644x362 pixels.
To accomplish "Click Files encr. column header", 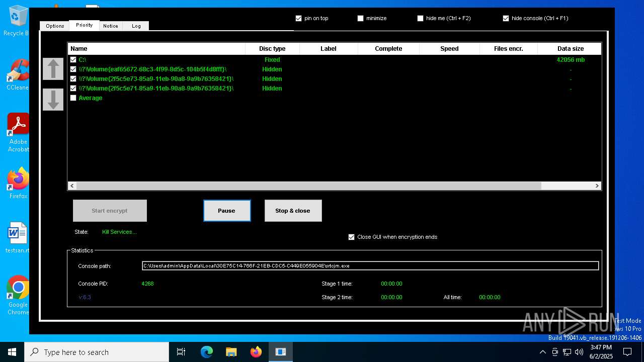I will (x=509, y=49).
